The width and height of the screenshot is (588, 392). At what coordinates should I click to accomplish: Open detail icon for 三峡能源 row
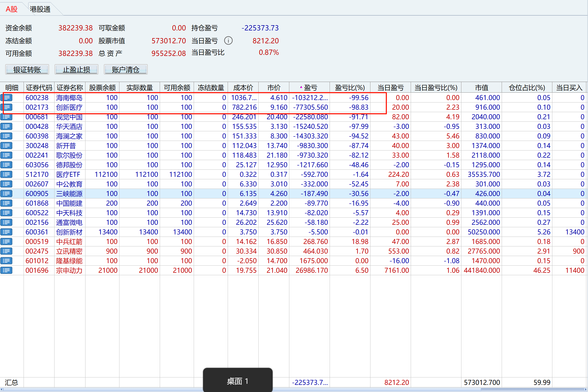6,194
